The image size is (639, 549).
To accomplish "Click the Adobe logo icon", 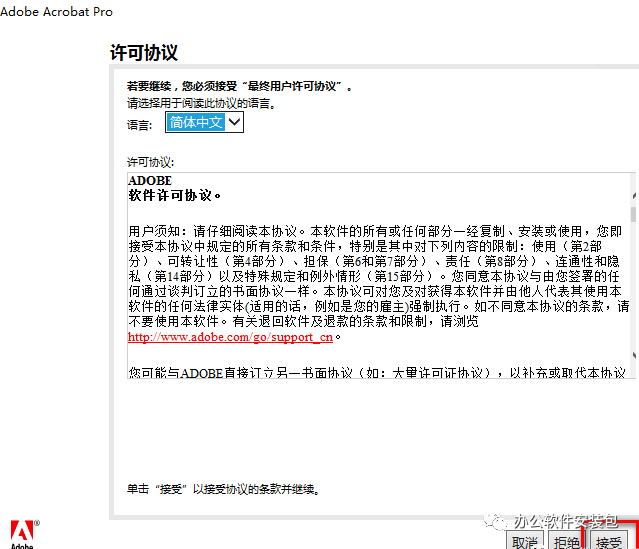I will point(24,534).
